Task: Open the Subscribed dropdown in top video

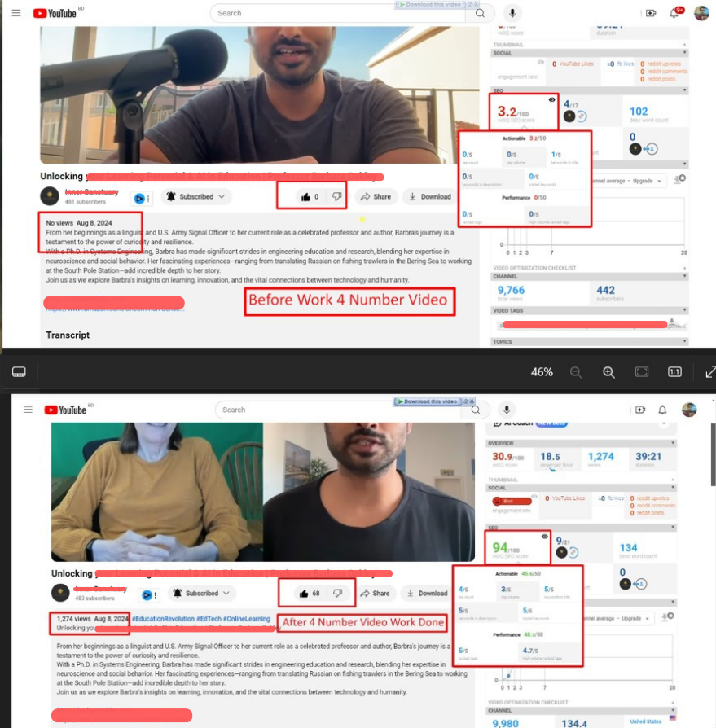Action: pos(195,196)
